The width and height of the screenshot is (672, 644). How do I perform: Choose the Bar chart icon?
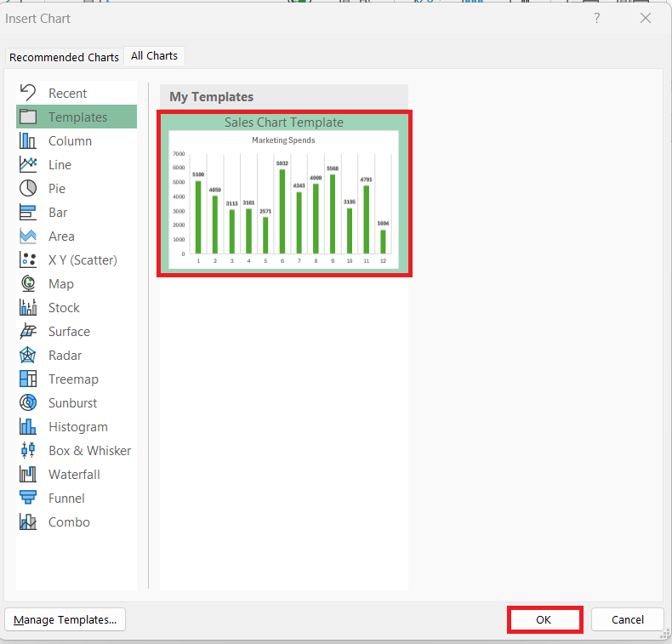(28, 212)
